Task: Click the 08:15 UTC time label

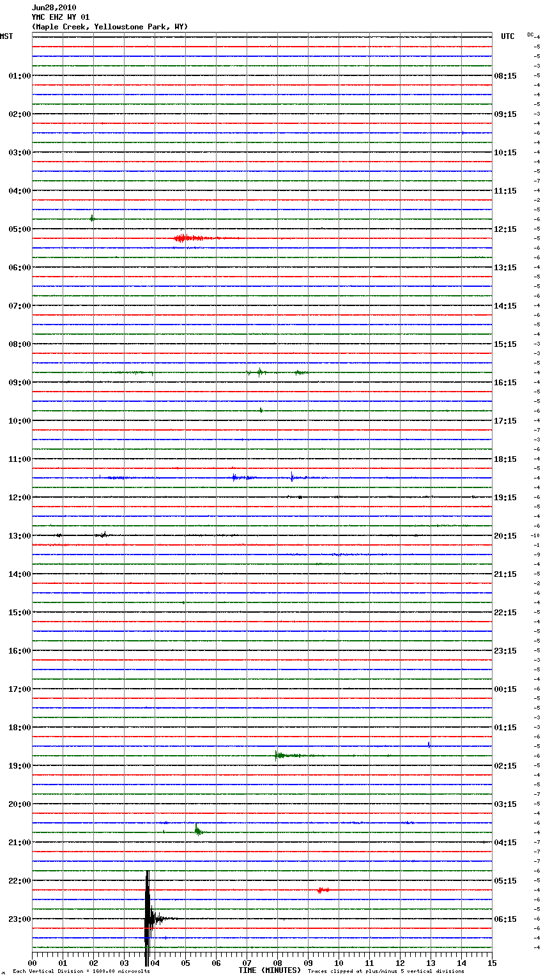Action: coord(505,76)
